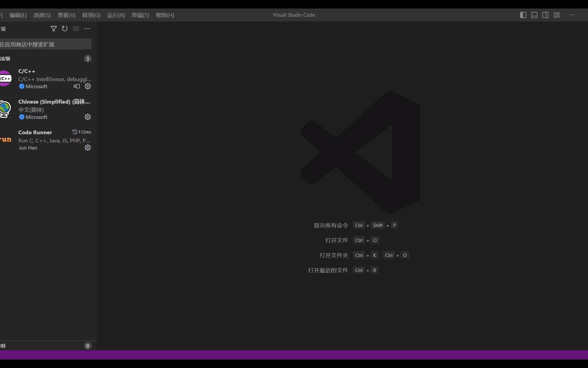Click C/C++ IntelliSense description text
588x368 pixels.
pos(55,79)
